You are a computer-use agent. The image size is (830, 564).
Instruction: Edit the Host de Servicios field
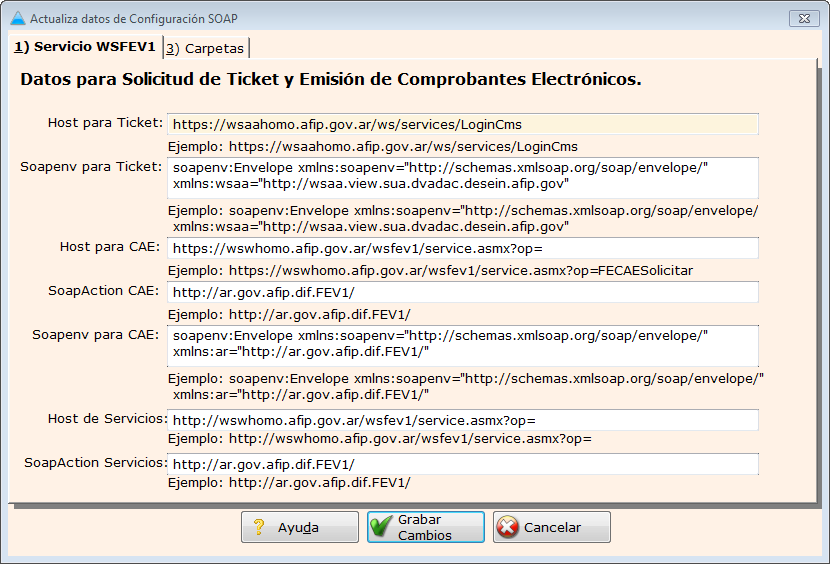[462, 420]
